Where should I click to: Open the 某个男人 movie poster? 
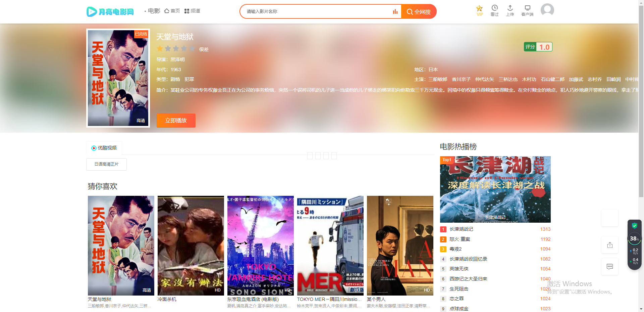tap(400, 246)
